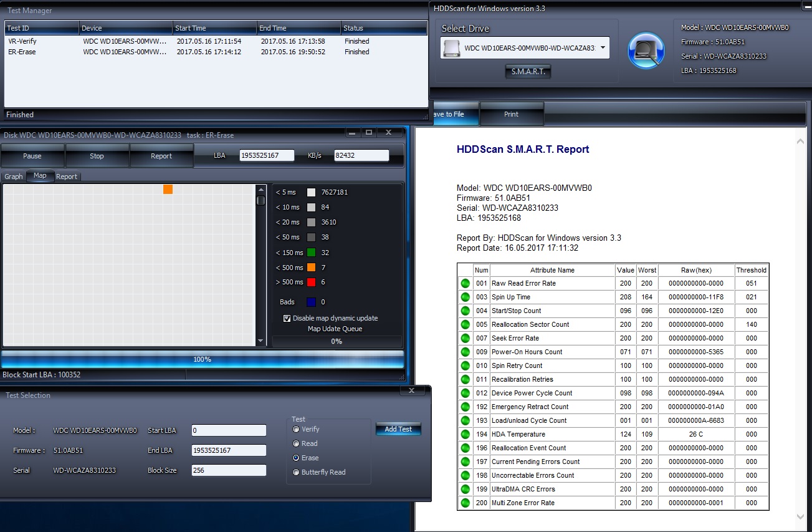812x532 pixels.
Task: Click green status icon for Start/Stop Count
Action: 465,311
